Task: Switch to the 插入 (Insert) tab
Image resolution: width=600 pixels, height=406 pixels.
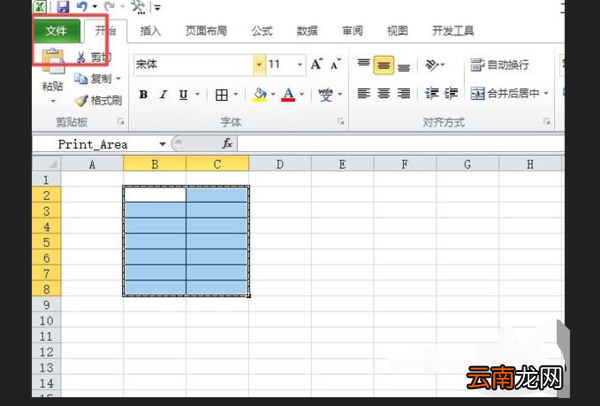Action: [150, 31]
